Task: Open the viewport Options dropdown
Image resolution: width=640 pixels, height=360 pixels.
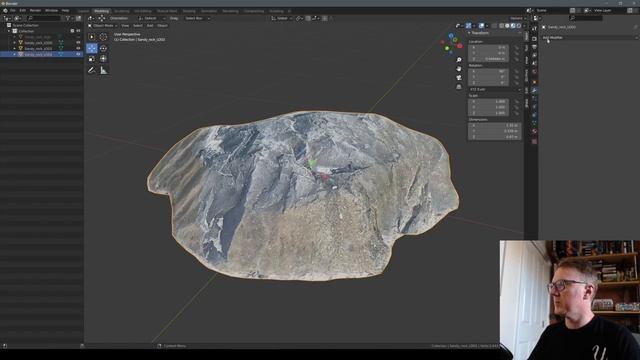Action: [518, 18]
